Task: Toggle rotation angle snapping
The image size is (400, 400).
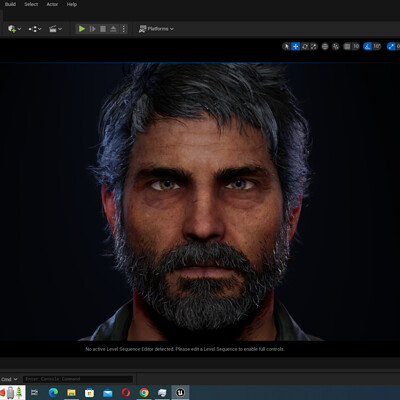Action: 368,46
